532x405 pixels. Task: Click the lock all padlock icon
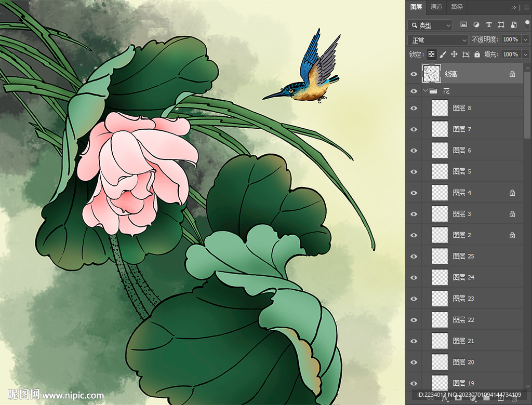point(477,55)
